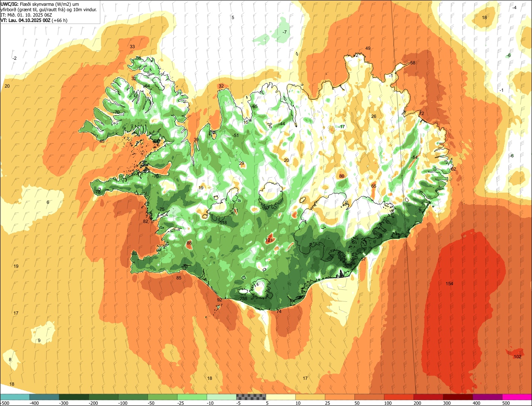
Task: Click the '-500' legend scale label
Action: [5, 403]
